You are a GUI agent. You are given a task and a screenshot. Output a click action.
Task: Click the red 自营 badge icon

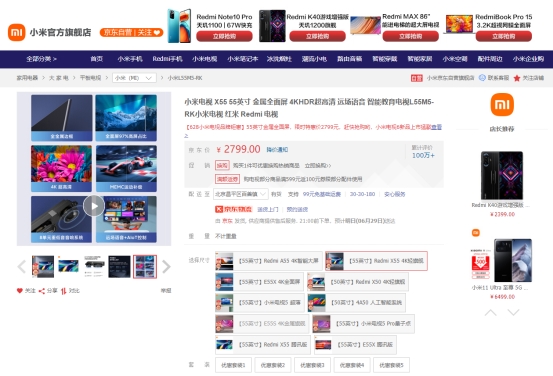[x=417, y=78]
